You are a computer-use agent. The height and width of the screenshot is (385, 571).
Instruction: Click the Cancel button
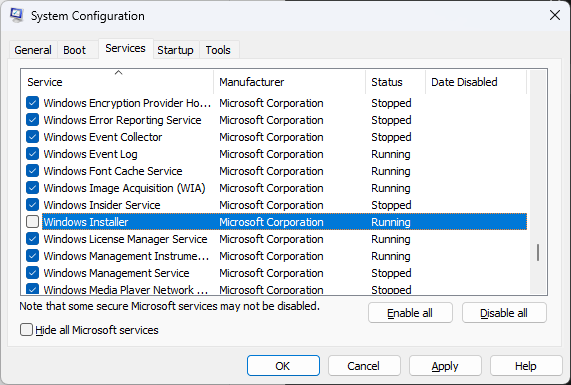[x=364, y=366]
